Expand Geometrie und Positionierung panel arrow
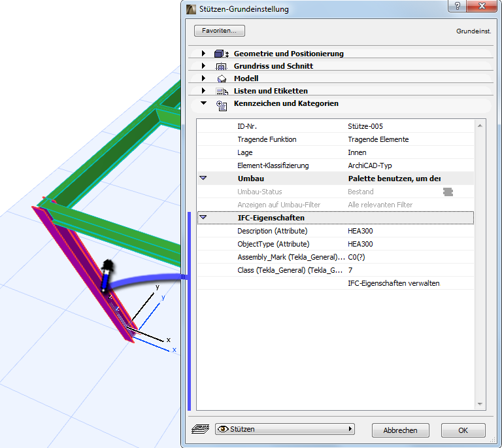502x448 pixels. click(x=203, y=53)
